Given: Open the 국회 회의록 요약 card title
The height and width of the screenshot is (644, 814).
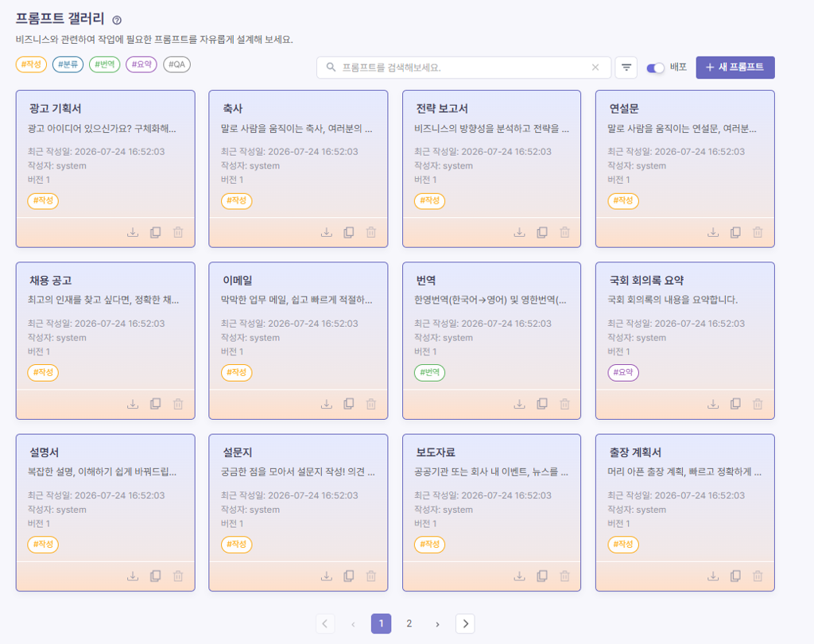Looking at the screenshot, I should (646, 281).
